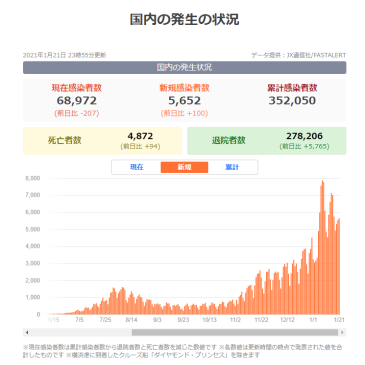
Task: Click the page title 国内の発生の状況
Action: click(184, 19)
